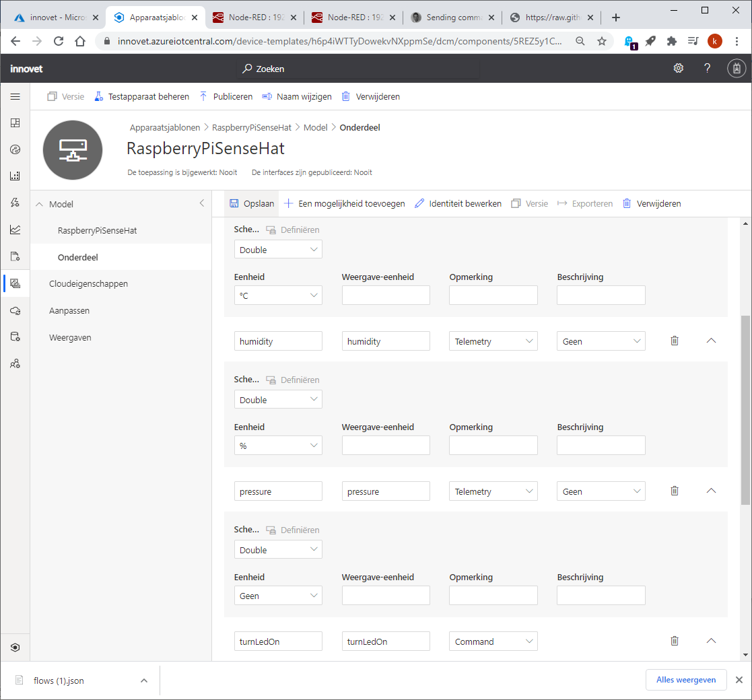Click Opslaan to save the component
Screen dimensions: 752x700
point(252,203)
